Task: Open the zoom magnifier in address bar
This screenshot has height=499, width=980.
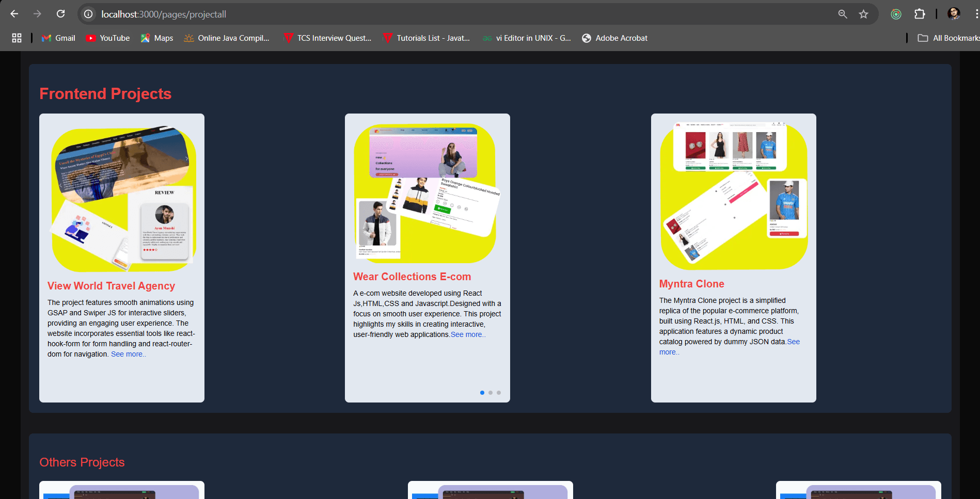Action: (843, 14)
